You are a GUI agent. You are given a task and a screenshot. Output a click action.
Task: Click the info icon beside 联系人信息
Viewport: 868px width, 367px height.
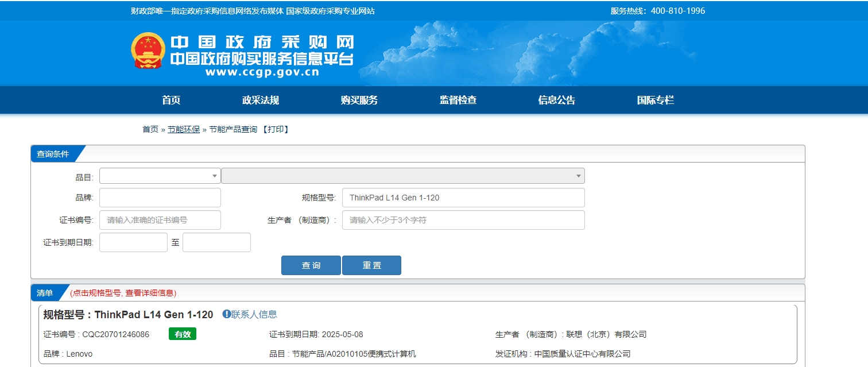227,314
